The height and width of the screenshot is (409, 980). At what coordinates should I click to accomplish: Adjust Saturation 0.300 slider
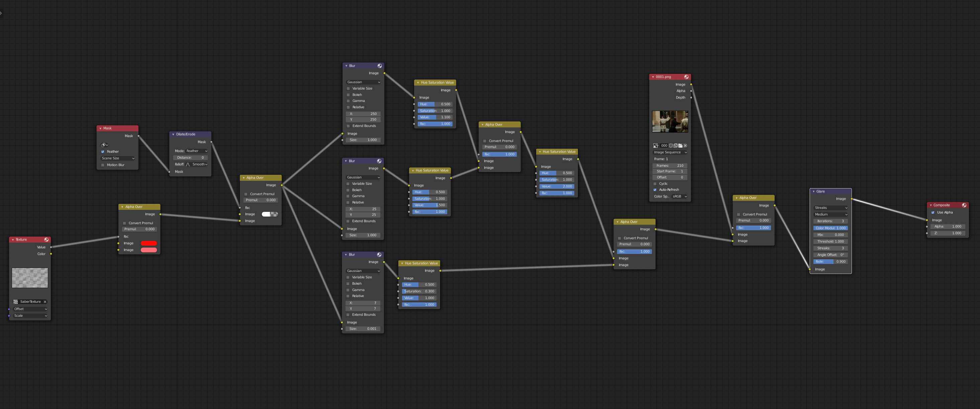click(x=419, y=291)
